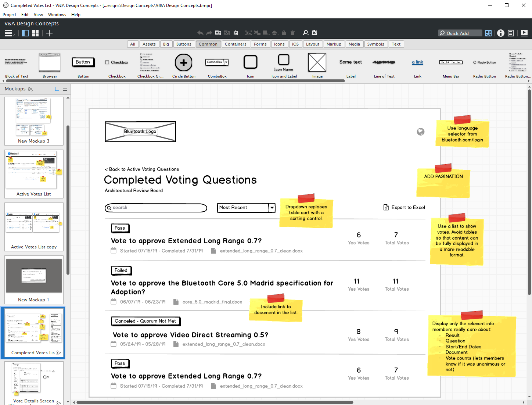Click the Undo arrow in the toolbar
The height and width of the screenshot is (405, 532).
[x=200, y=33]
